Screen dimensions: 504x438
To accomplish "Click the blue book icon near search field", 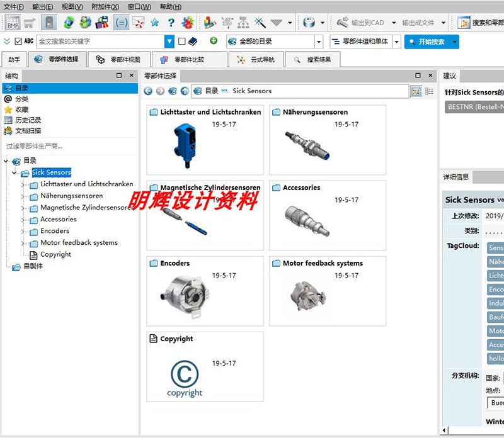I will [193, 41].
